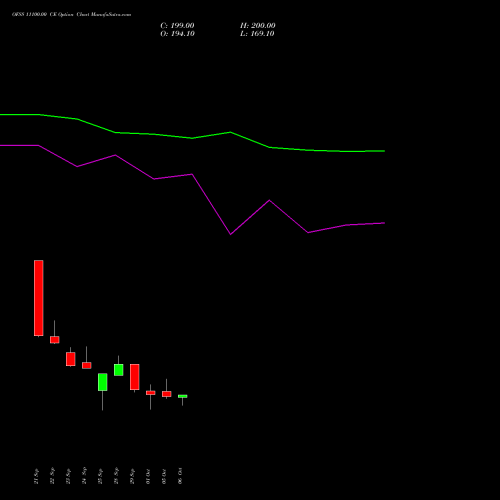Viewport: 500px width, 500px height.
Task: Select the open value O: 194.10
Action: pos(177,34)
